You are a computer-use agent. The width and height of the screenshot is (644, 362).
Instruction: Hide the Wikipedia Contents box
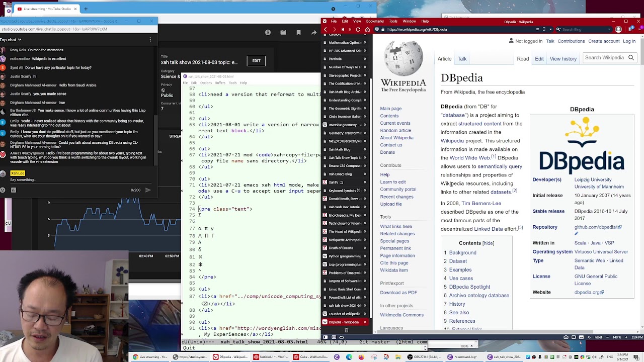click(488, 243)
